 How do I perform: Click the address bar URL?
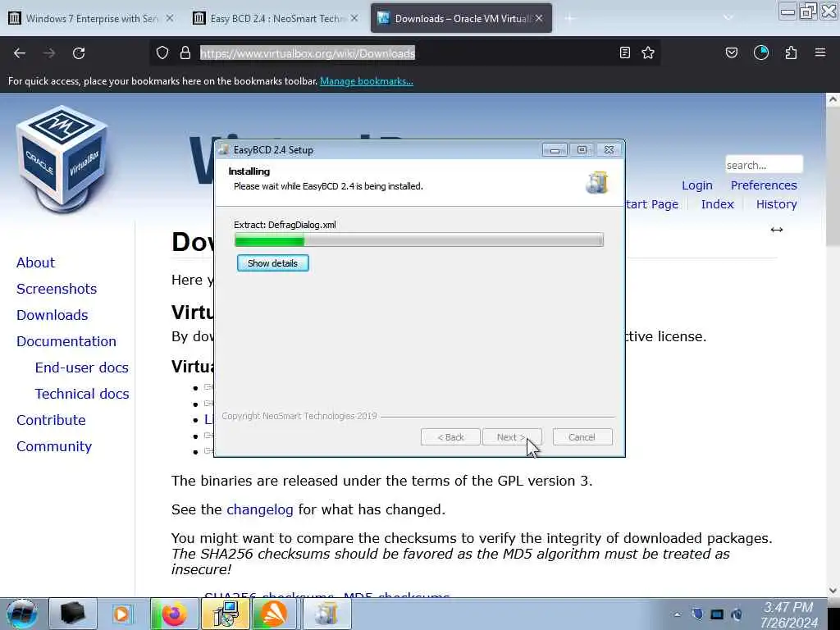coord(308,53)
